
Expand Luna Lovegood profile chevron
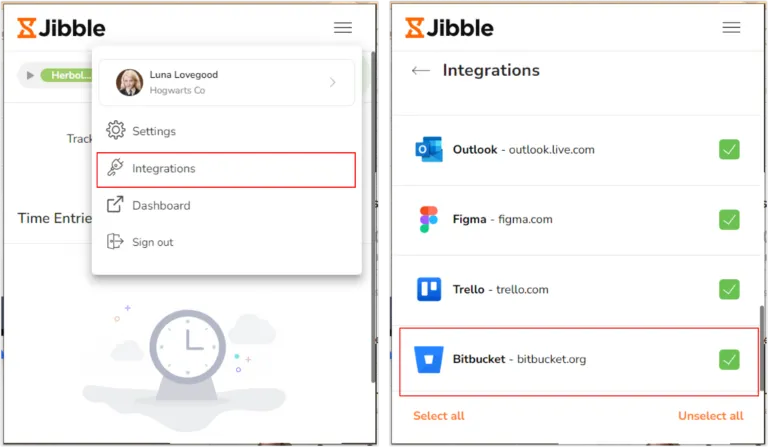pos(333,82)
